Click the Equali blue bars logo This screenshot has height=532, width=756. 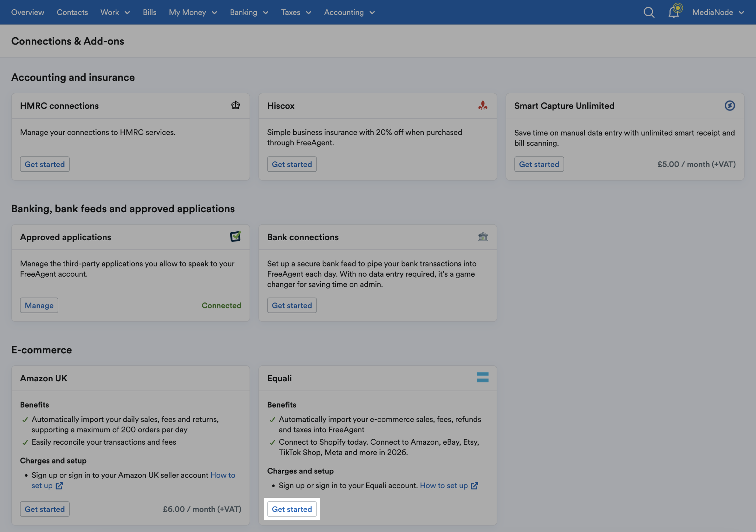[483, 377]
